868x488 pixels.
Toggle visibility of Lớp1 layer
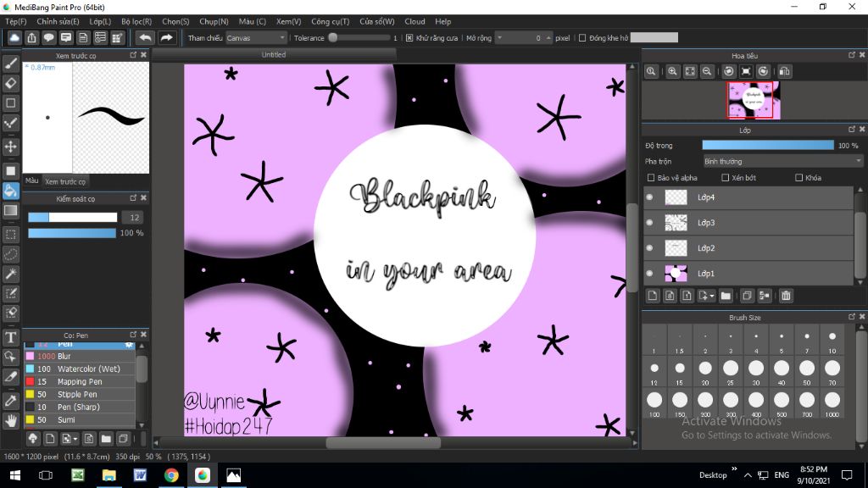[x=649, y=274]
